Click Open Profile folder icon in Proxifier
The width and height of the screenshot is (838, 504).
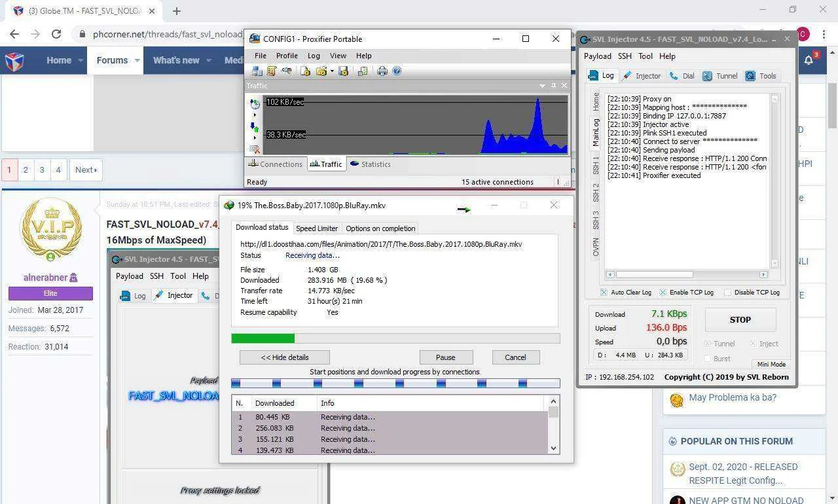(x=321, y=71)
